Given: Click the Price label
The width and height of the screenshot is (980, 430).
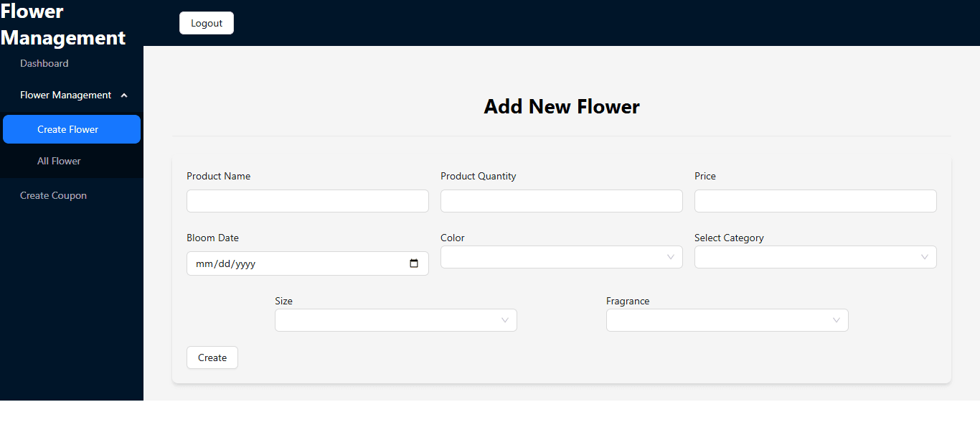Looking at the screenshot, I should (x=705, y=176).
